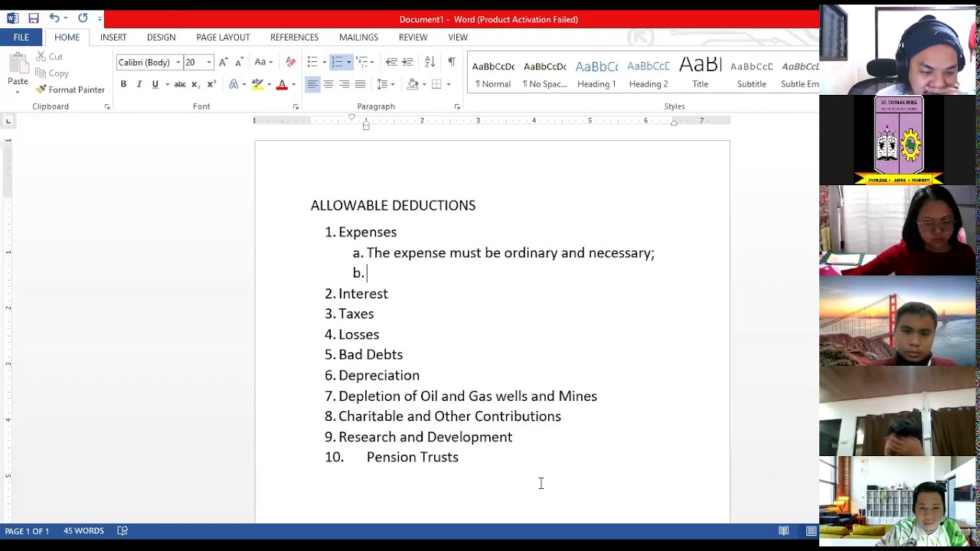Click the 45 WORDS count in status bar
This screenshot has width=980, height=551.
click(83, 530)
